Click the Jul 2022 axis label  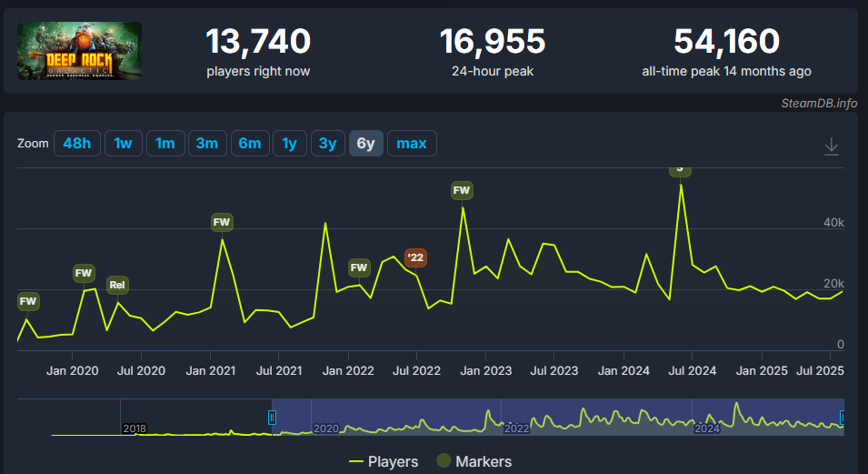point(416,371)
